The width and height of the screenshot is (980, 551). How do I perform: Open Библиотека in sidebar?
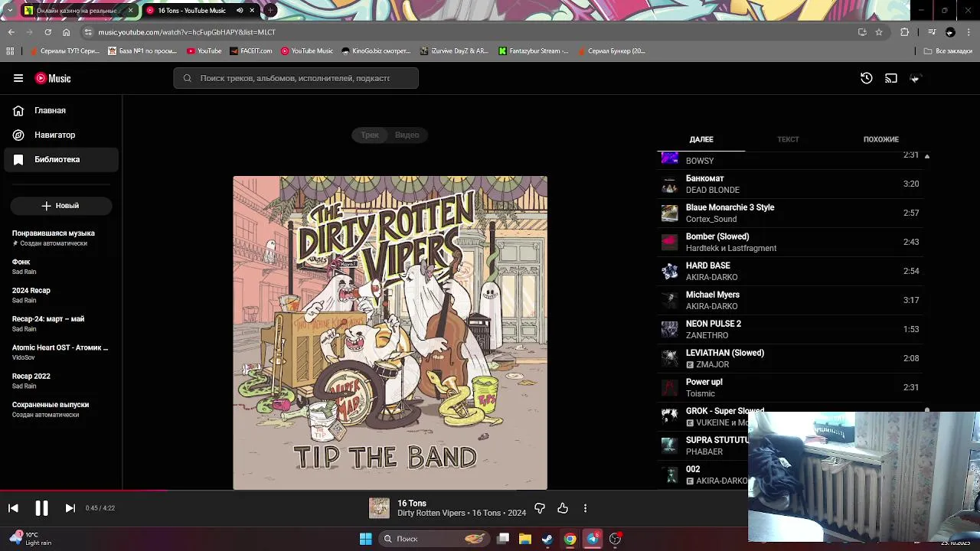(61, 159)
